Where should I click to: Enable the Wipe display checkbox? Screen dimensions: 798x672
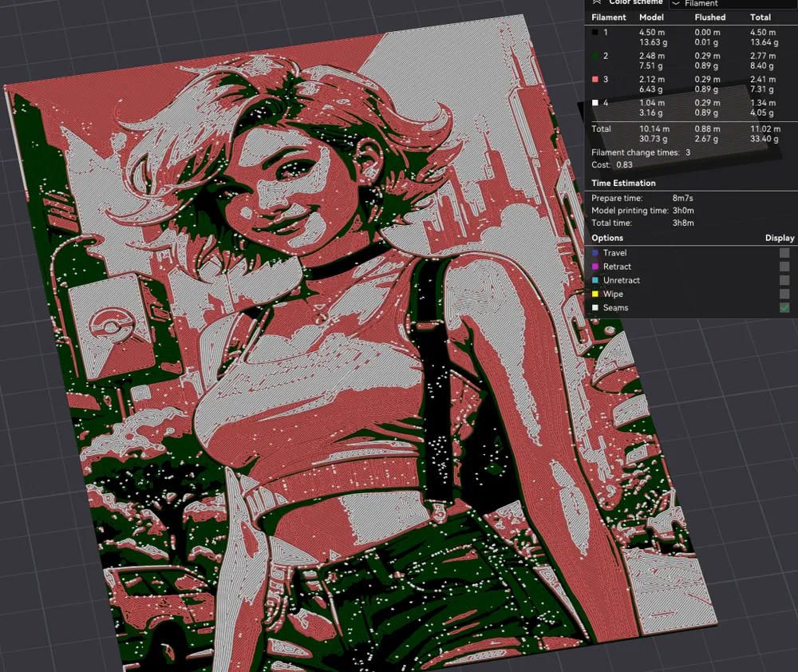pyautogui.click(x=784, y=294)
